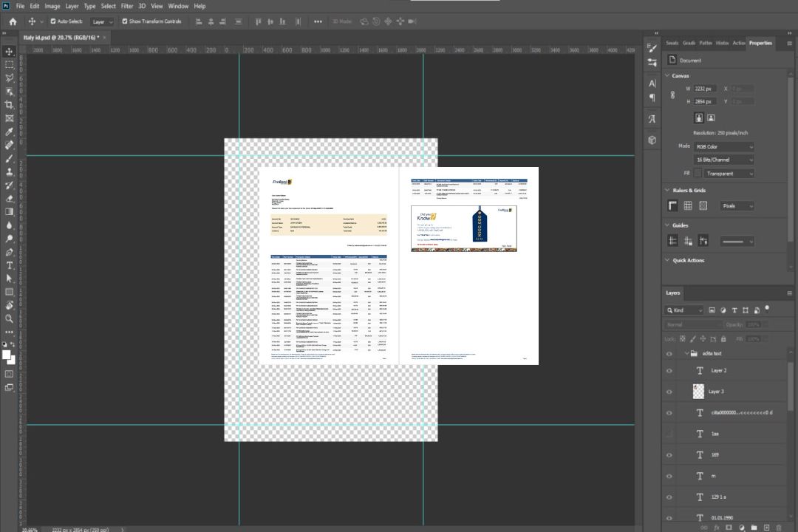Switch to the Swatches panel tab
This screenshot has height=532, width=798.
pos(671,43)
